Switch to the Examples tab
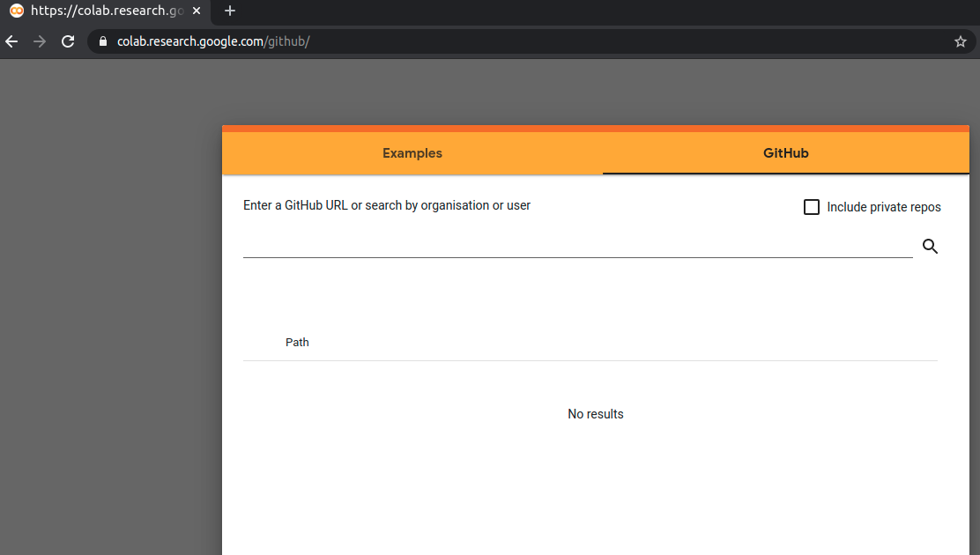Screen dimensions: 980x555 click(x=412, y=153)
